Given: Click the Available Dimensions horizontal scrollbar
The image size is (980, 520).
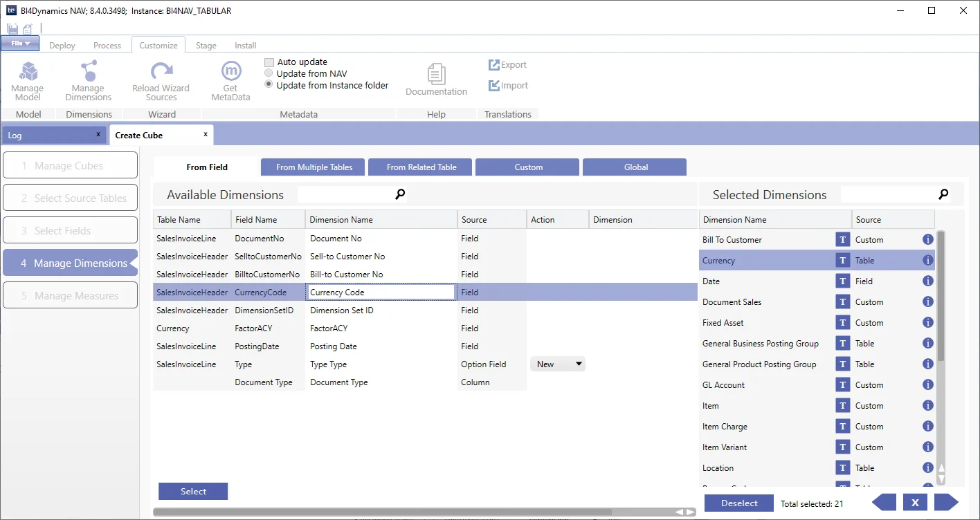Looking at the screenshot, I should [x=382, y=512].
